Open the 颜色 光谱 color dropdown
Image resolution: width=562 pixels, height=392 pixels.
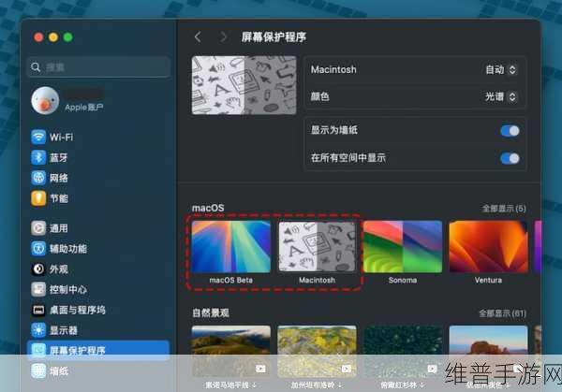(x=501, y=96)
